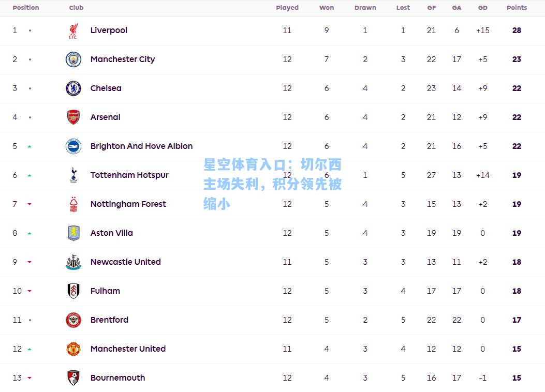The width and height of the screenshot is (545, 392).
Task: Click the Arsenal cannon badge
Action: tap(73, 117)
